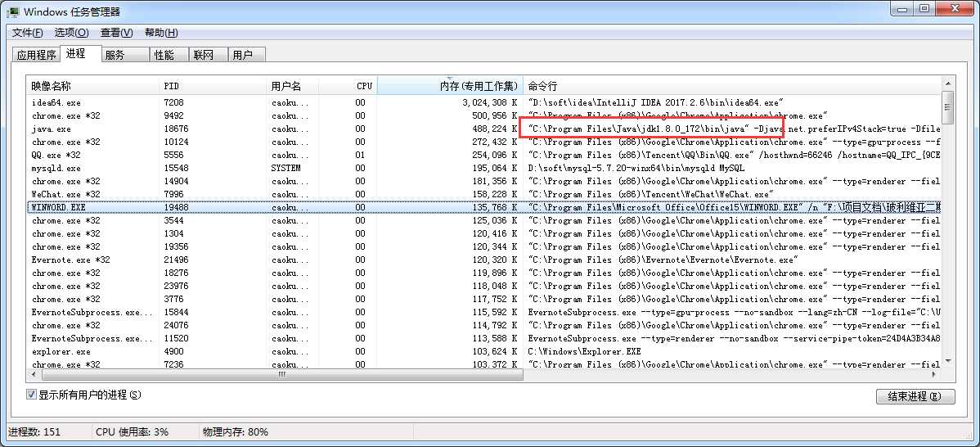Select chrome.exe process with PID 10124

[483, 142]
